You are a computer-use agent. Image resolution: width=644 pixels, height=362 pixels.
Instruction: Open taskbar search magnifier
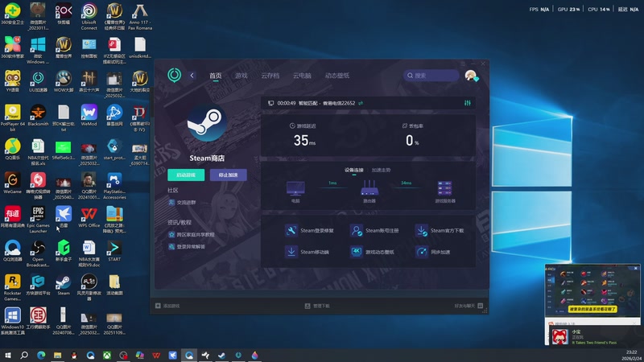(24, 355)
